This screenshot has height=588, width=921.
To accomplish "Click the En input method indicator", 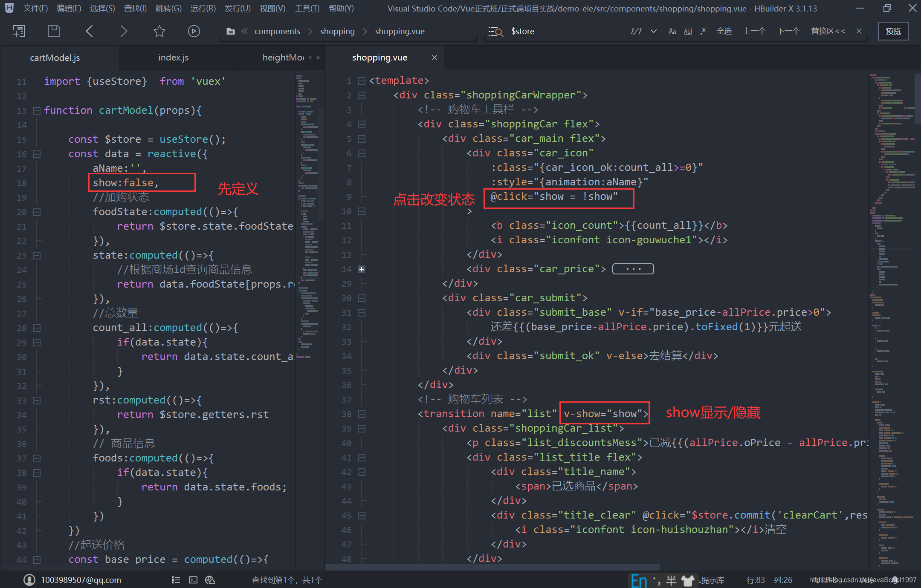I will 639,580.
